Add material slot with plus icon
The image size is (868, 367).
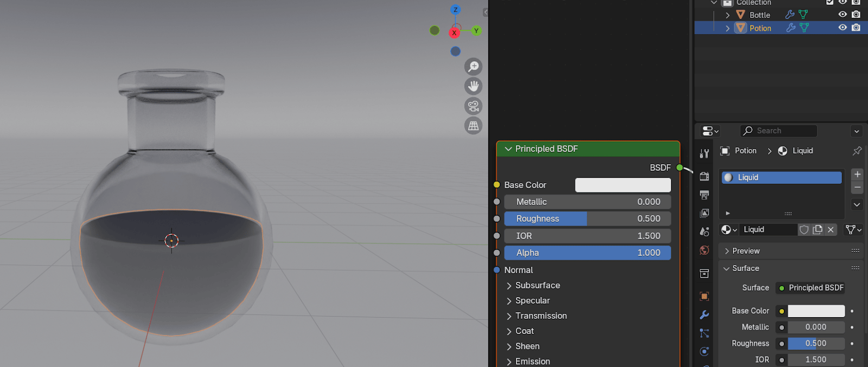857,175
